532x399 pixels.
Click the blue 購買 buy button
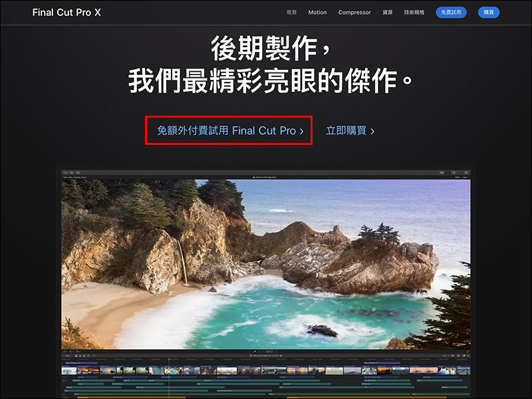(x=489, y=13)
